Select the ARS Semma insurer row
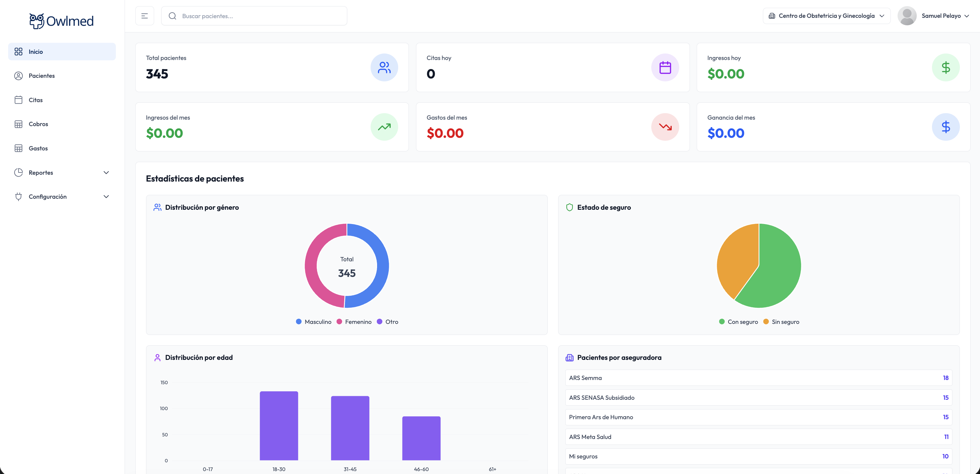The image size is (980, 474). coord(758,378)
